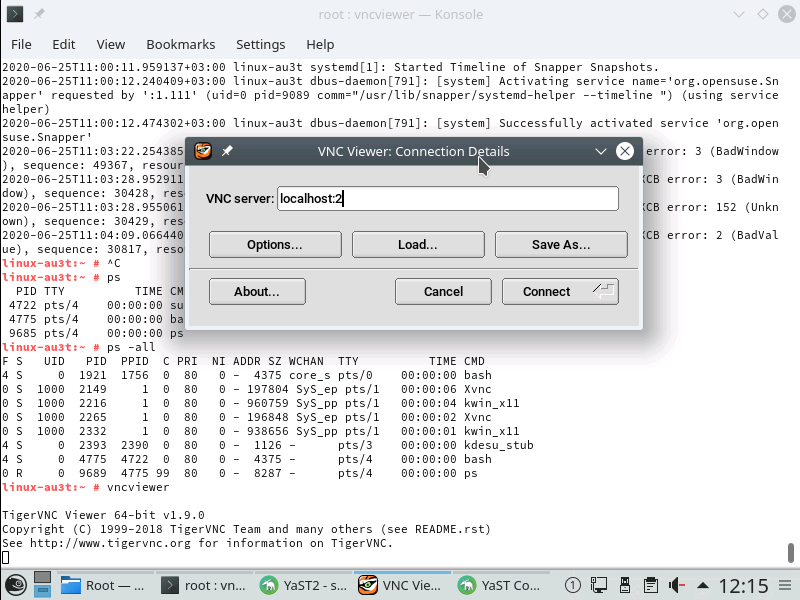Click the 12:15 clock in the panel
800x600 pixels.
coord(743,586)
